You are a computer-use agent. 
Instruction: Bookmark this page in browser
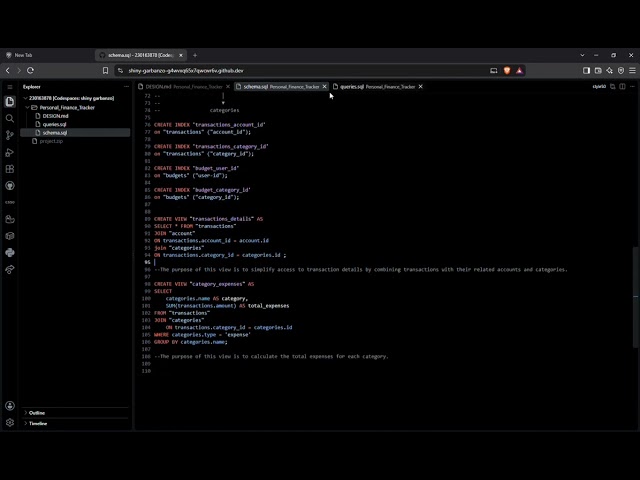tap(105, 71)
